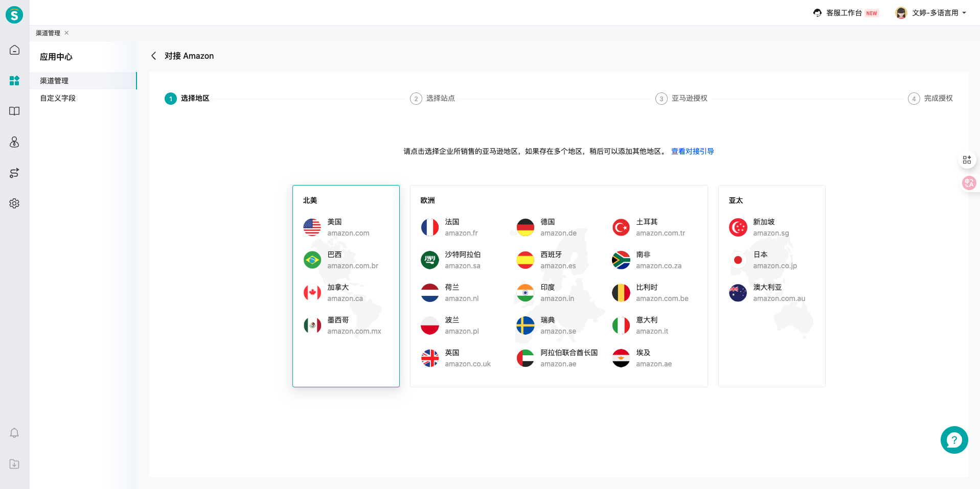Click the green S logo

tap(14, 15)
